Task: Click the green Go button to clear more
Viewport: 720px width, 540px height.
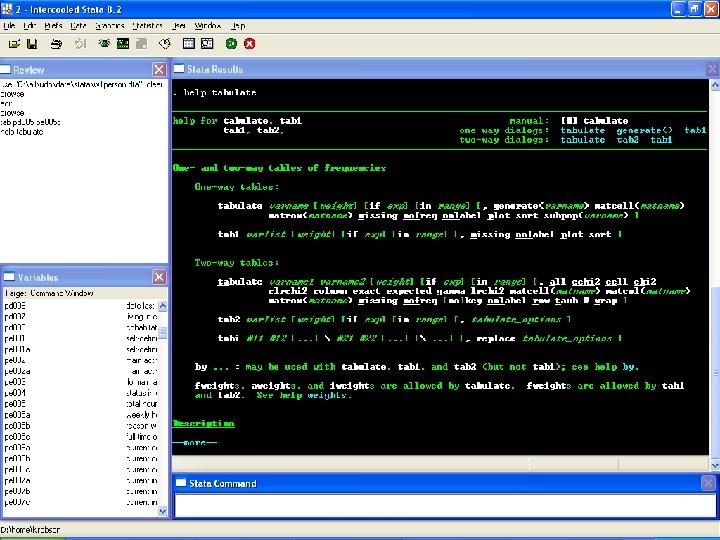Action: (231, 44)
